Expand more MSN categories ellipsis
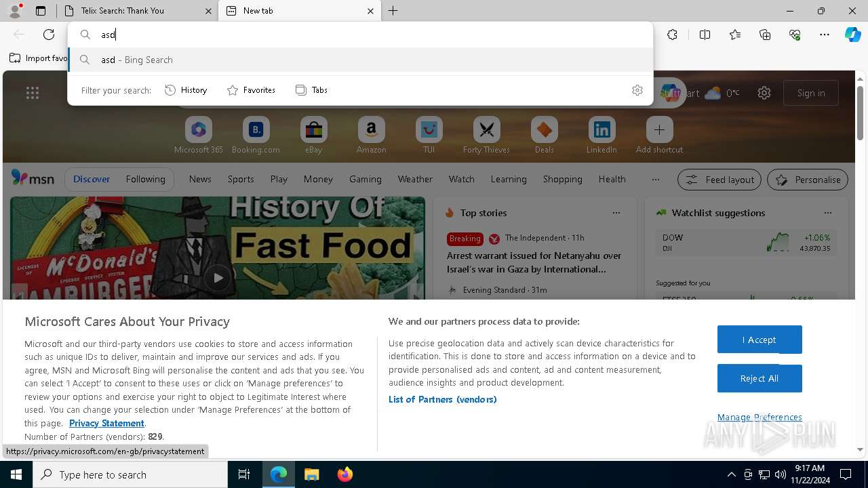The height and width of the screenshot is (488, 868). (655, 179)
